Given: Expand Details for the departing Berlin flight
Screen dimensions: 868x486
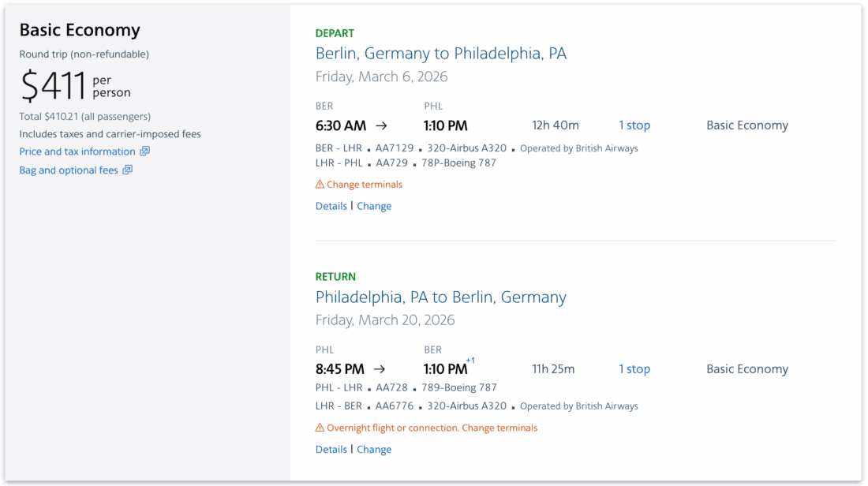Looking at the screenshot, I should click(331, 206).
